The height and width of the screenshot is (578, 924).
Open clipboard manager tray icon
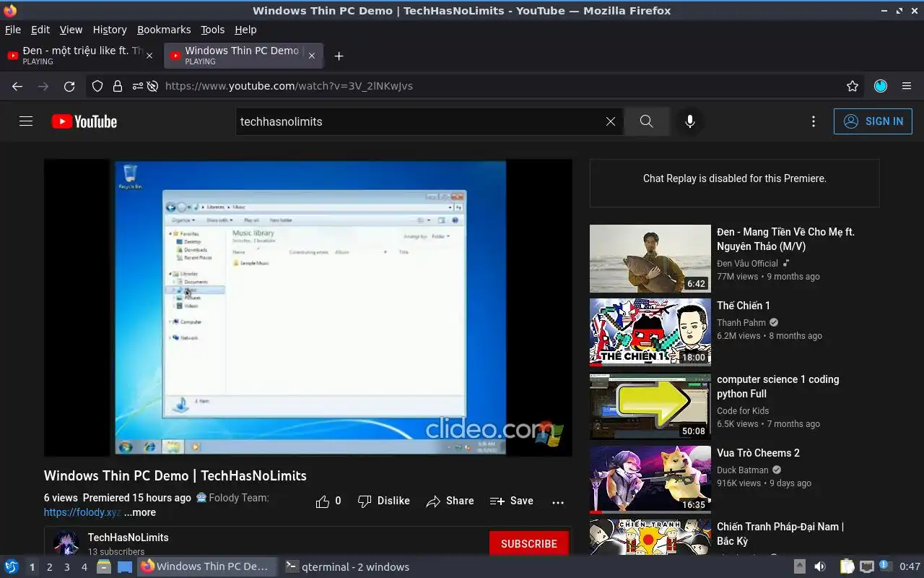point(847,566)
